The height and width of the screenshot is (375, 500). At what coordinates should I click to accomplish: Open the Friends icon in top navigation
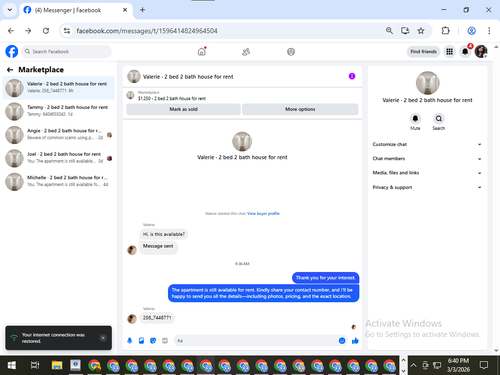click(246, 52)
